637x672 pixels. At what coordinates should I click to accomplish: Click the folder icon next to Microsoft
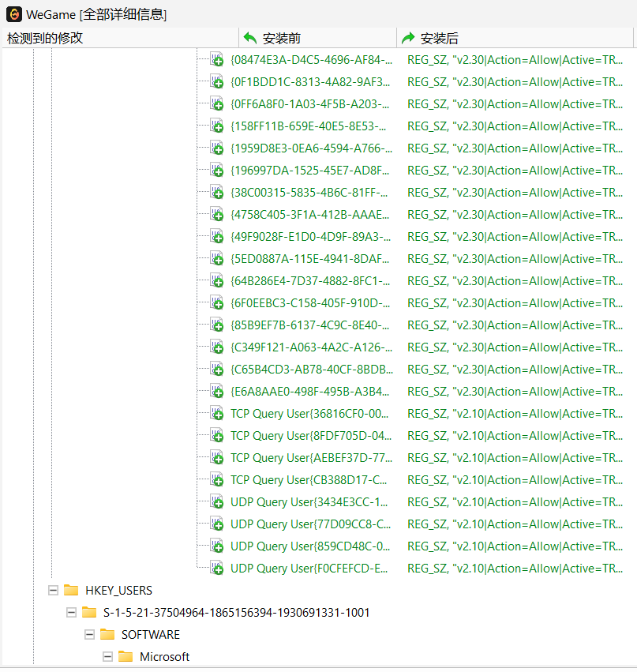(x=126, y=656)
